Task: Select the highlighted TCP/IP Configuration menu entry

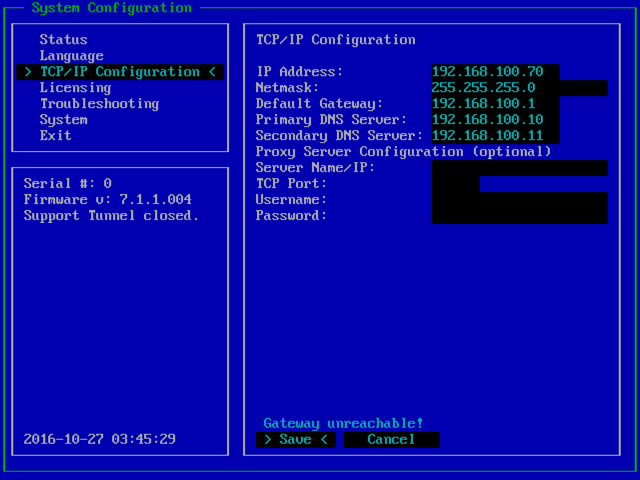Action: [x=120, y=72]
